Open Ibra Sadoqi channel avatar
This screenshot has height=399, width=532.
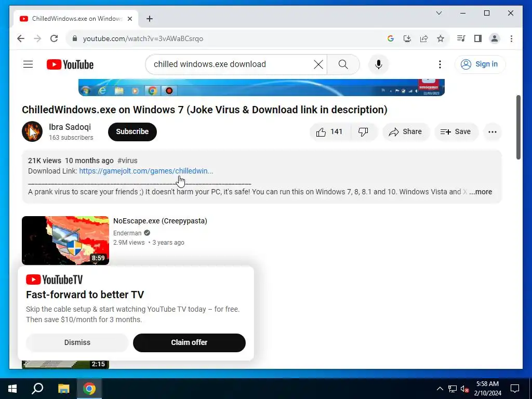[x=32, y=131]
